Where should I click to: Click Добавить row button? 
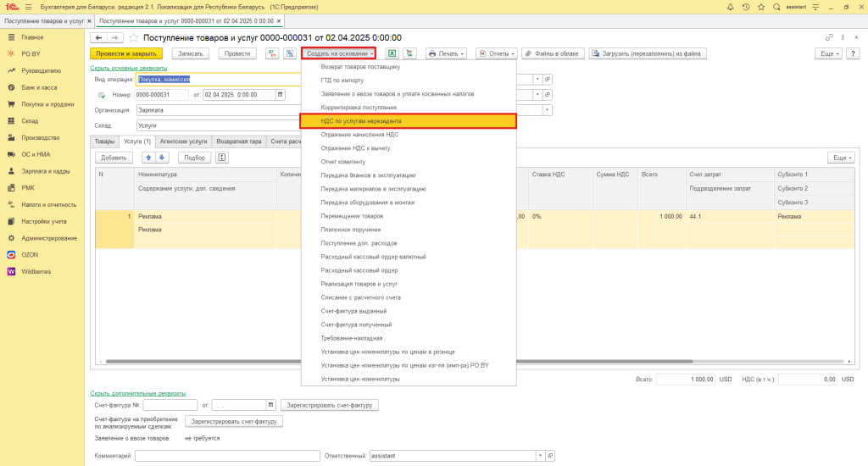(114, 158)
